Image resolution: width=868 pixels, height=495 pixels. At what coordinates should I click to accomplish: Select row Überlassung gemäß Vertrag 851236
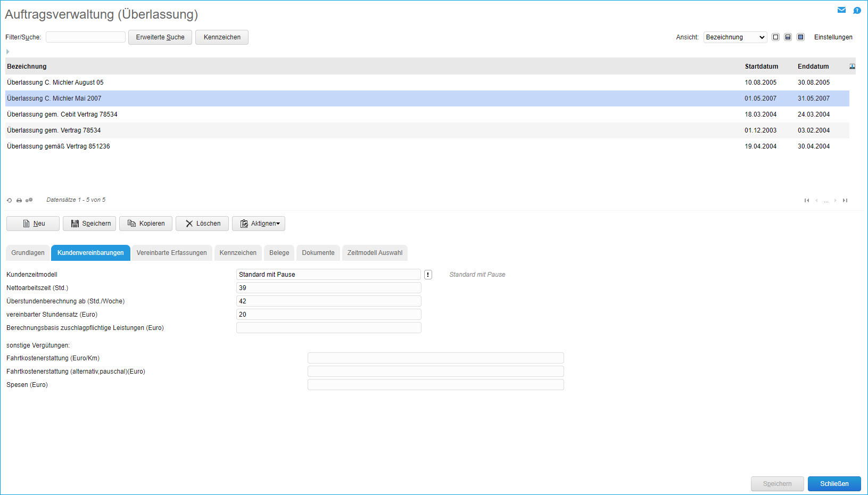pyautogui.click(x=59, y=146)
